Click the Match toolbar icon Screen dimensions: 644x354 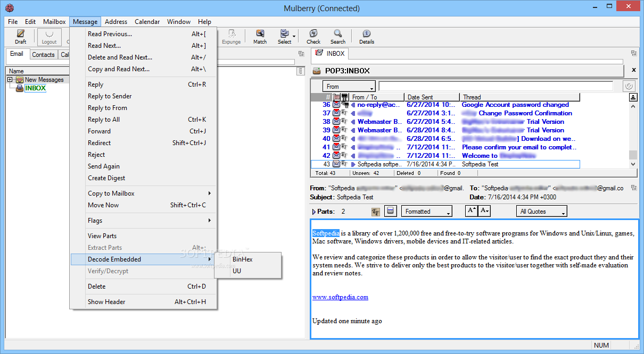pos(260,33)
